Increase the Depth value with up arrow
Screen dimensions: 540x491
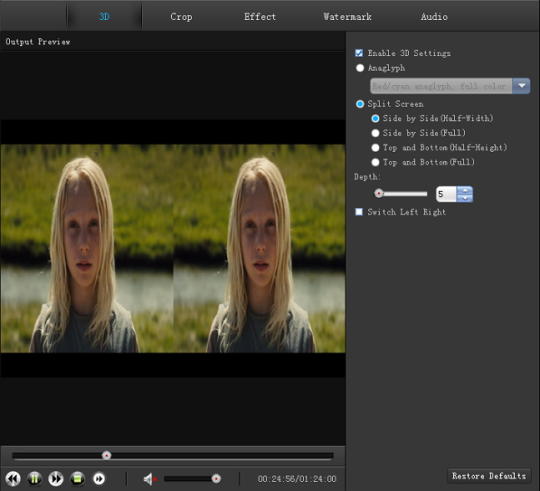[465, 190]
